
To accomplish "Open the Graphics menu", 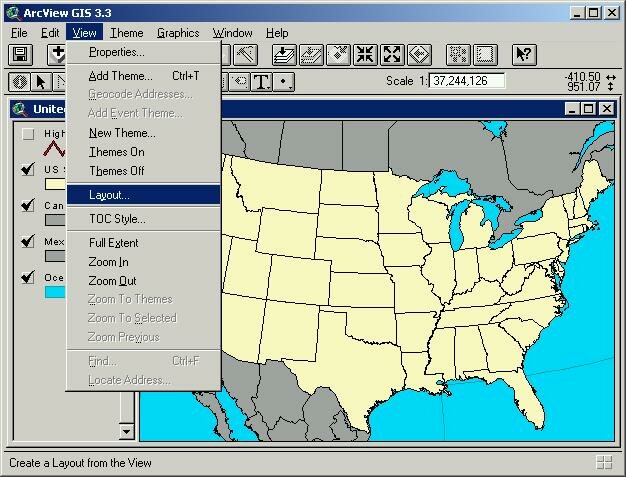I will 178,33.
